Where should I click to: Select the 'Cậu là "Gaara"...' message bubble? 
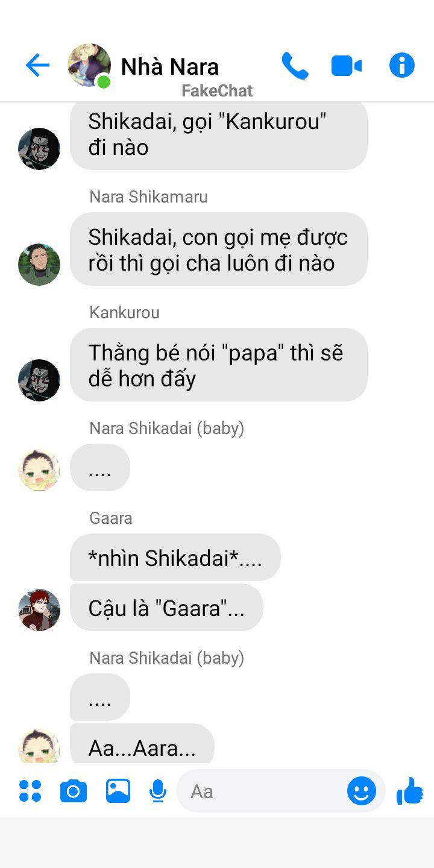click(166, 608)
